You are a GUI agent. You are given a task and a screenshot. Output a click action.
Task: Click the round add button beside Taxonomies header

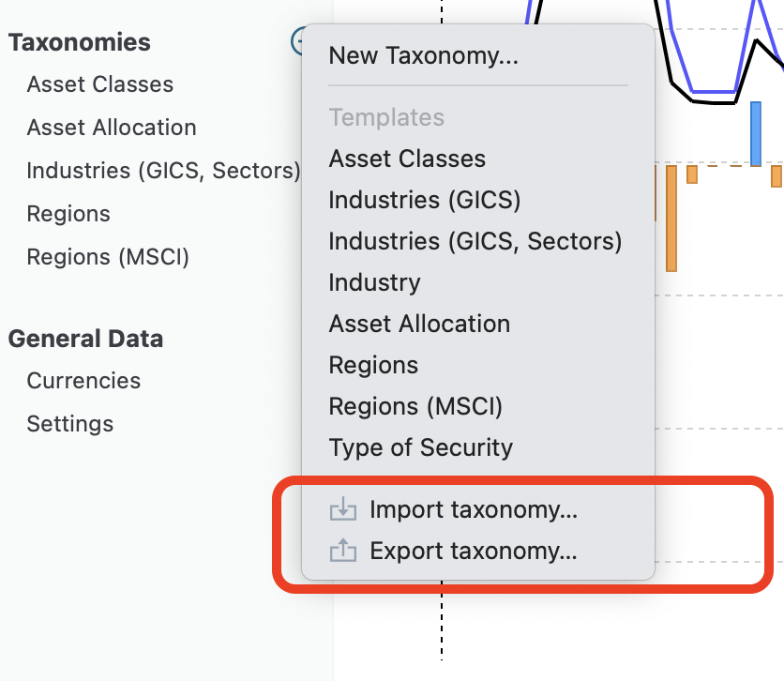(x=298, y=40)
